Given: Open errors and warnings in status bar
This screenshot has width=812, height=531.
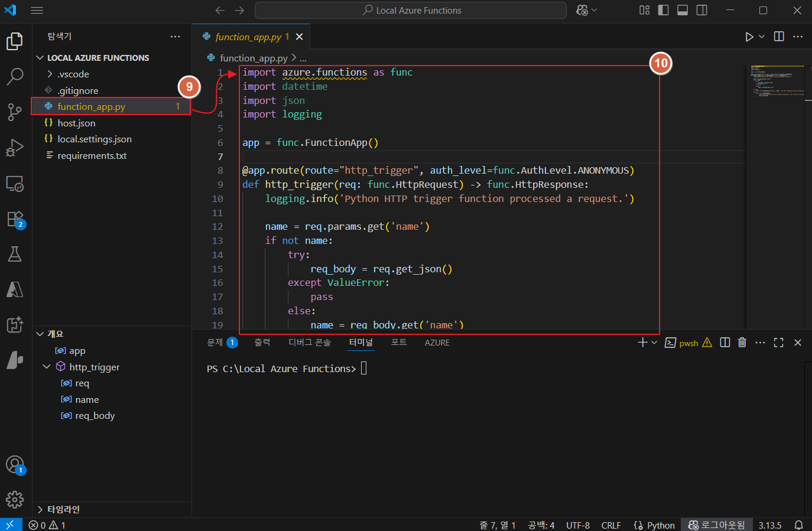Looking at the screenshot, I should 47,525.
